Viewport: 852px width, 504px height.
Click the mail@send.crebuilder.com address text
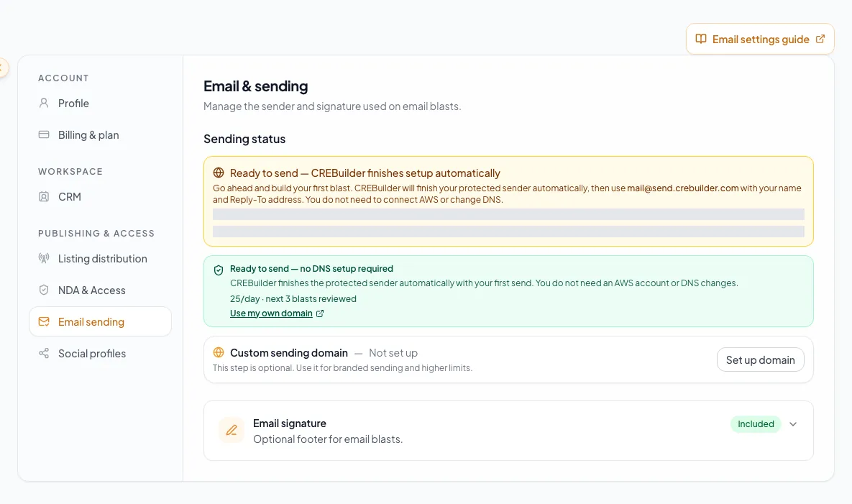pos(683,188)
